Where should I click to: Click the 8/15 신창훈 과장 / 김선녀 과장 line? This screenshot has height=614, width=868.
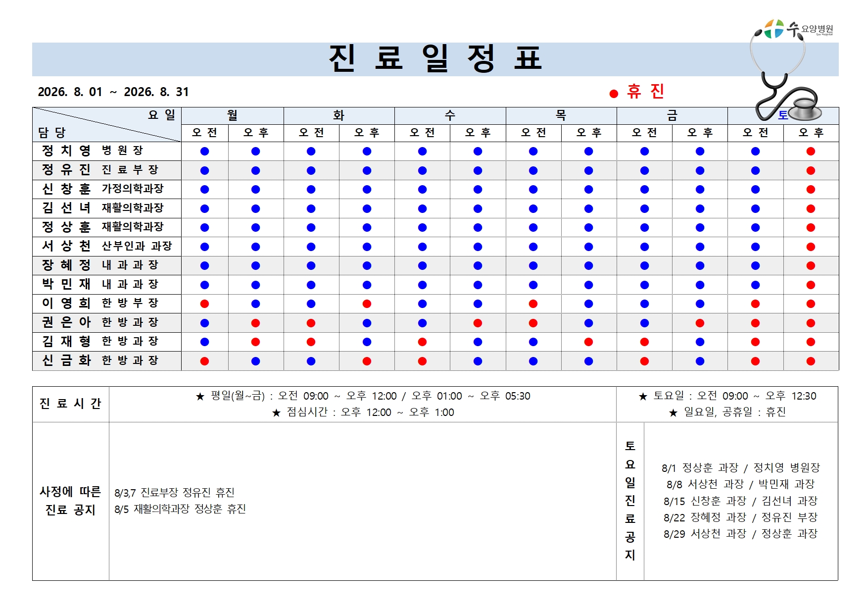pos(741,501)
